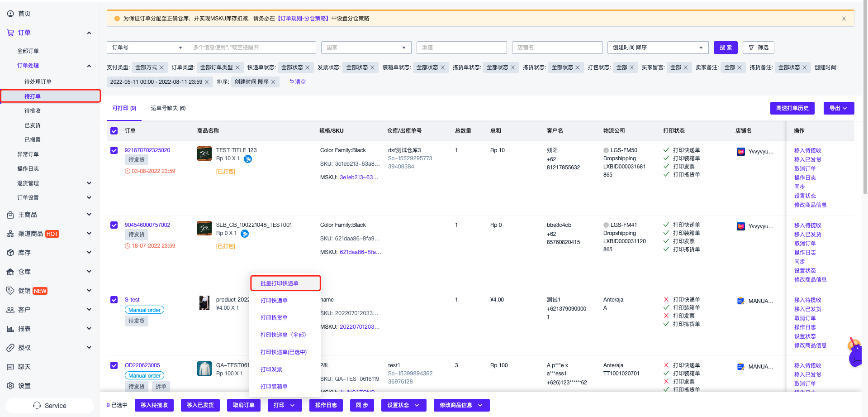Remove the 订单类型 全部订单类型 filter tag

click(x=237, y=67)
